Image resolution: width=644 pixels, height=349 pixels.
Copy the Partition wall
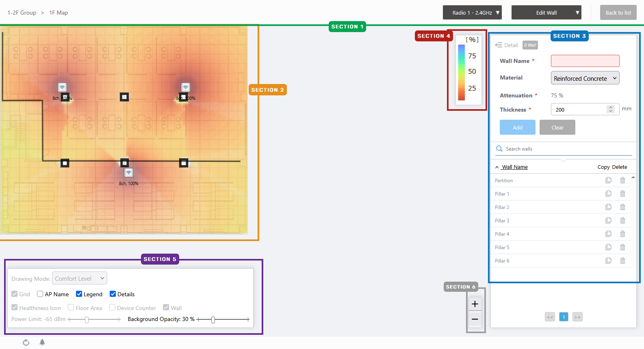pos(608,180)
